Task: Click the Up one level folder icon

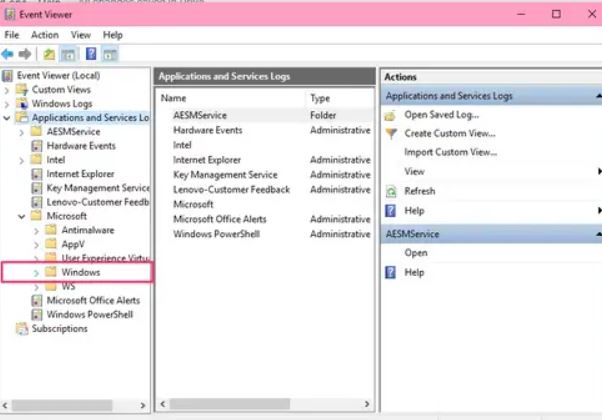Action: 49,54
